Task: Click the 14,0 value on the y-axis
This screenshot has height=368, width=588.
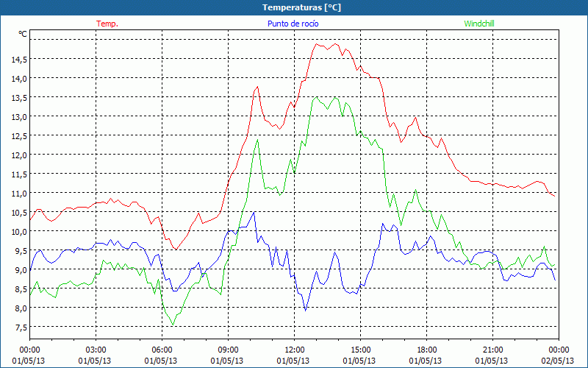Action: [19, 78]
